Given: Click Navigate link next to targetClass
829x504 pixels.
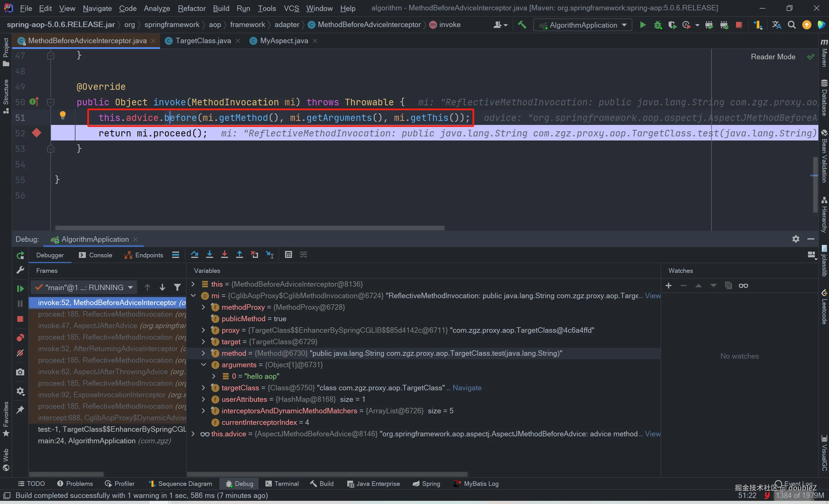Looking at the screenshot, I should 467,388.
